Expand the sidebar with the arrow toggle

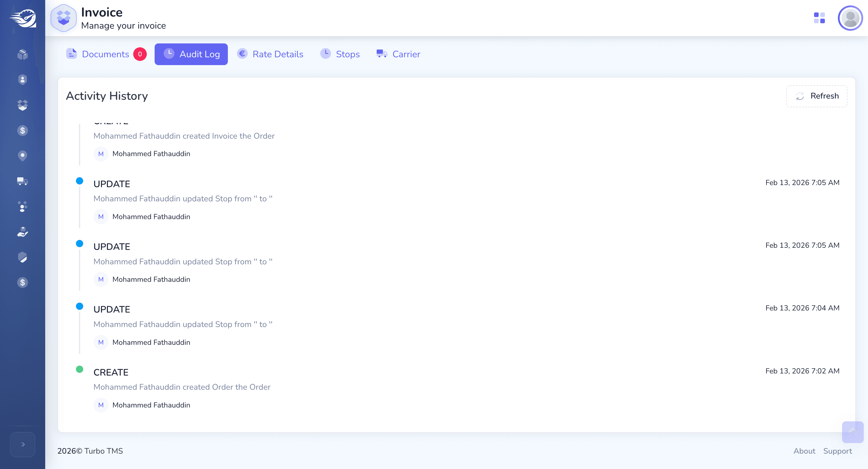[23, 444]
